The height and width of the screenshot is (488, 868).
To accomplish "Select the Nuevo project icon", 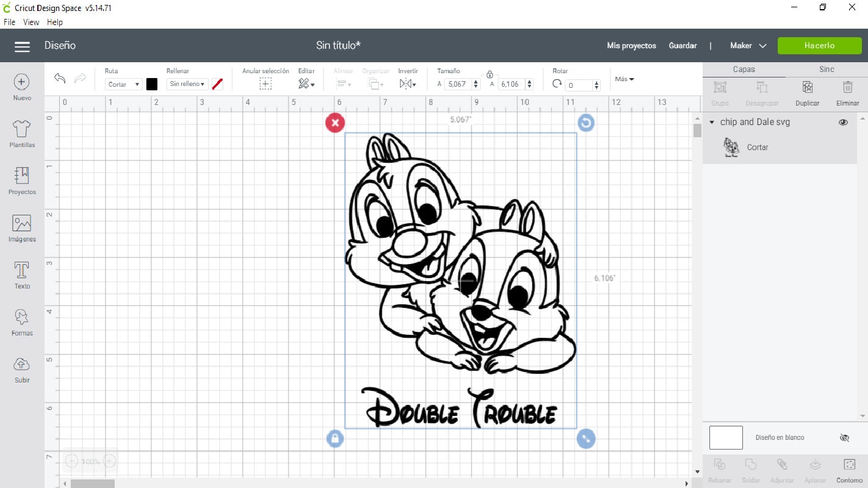I will point(22,81).
